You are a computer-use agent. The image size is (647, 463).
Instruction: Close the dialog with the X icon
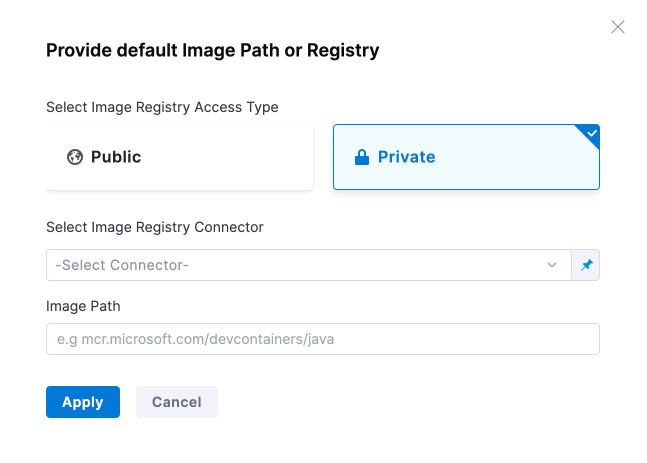pos(618,27)
